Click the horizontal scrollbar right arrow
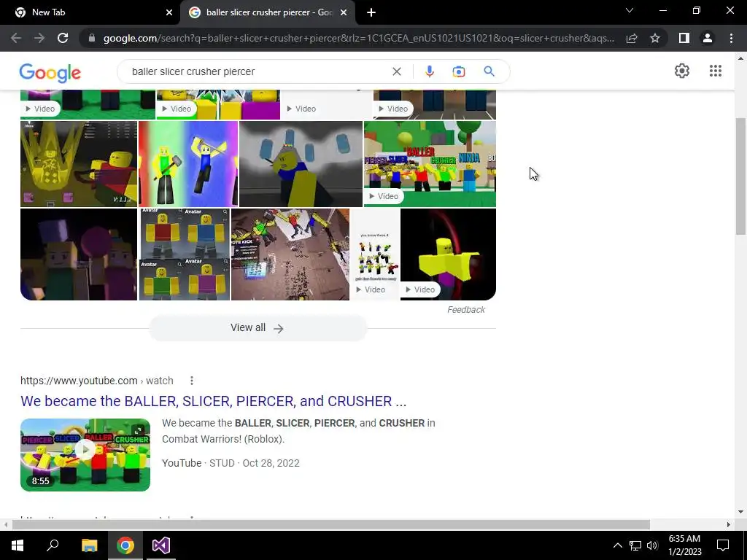 tap(728, 524)
